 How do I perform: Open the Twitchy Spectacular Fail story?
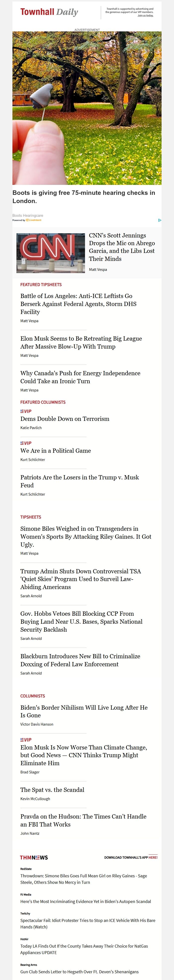tap(88, 924)
